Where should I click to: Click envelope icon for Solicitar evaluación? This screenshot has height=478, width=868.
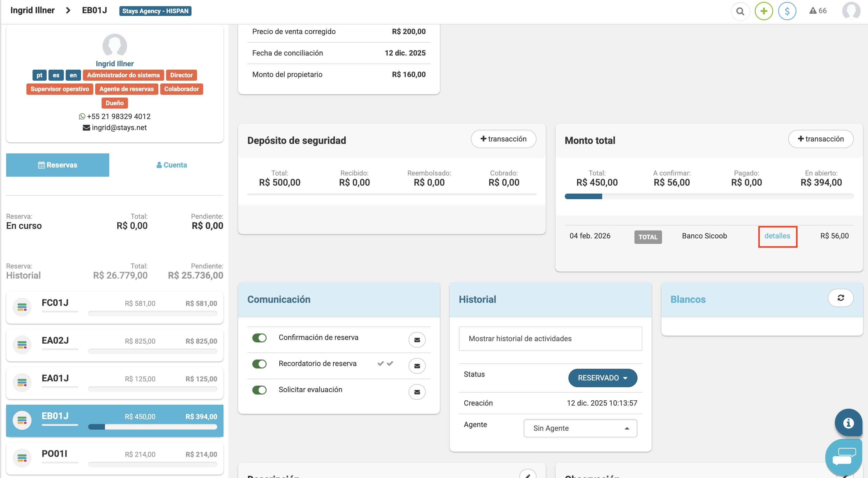tap(417, 392)
